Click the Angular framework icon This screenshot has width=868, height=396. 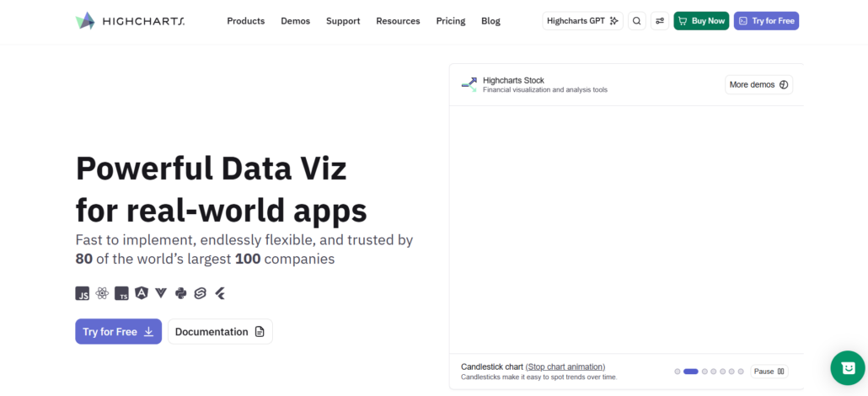point(142,293)
